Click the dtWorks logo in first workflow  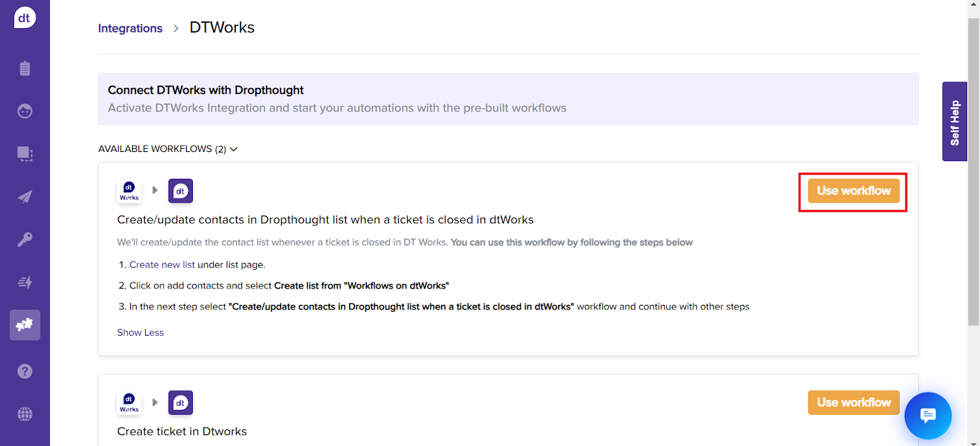coord(129,191)
